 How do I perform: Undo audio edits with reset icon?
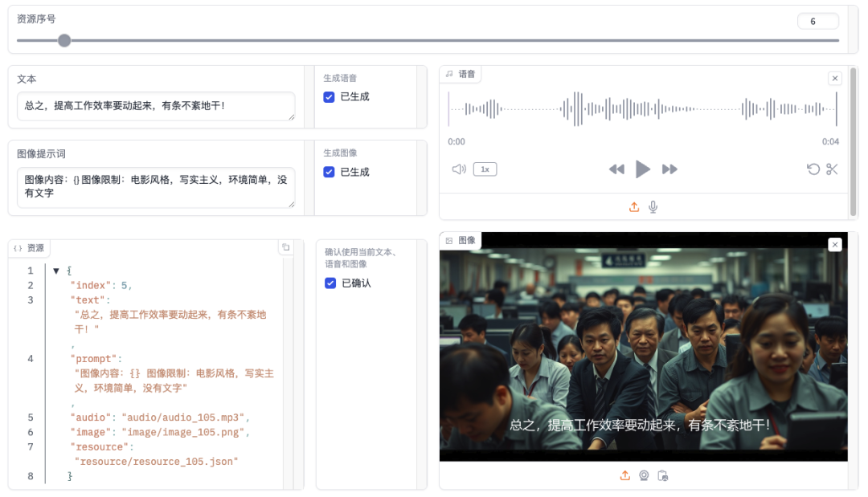tap(813, 169)
